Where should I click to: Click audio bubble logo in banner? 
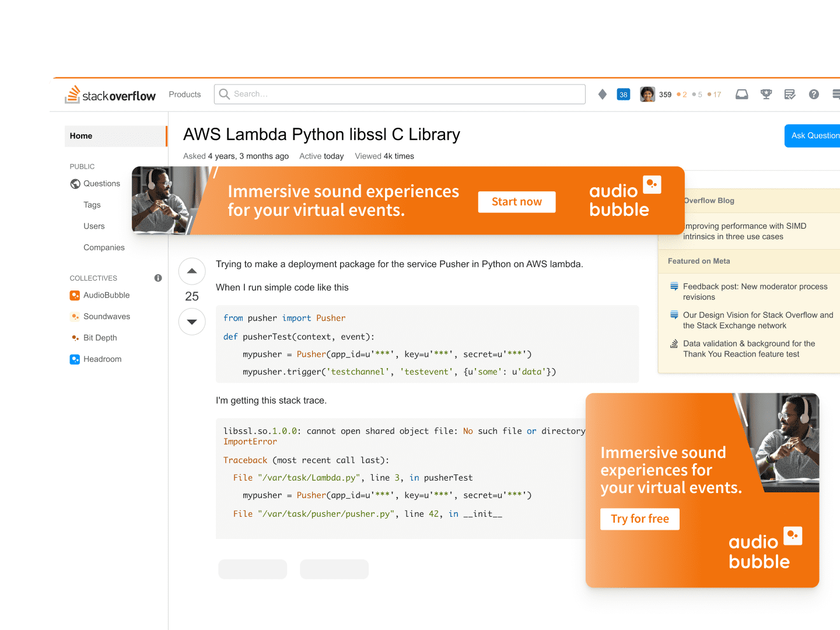(x=625, y=197)
